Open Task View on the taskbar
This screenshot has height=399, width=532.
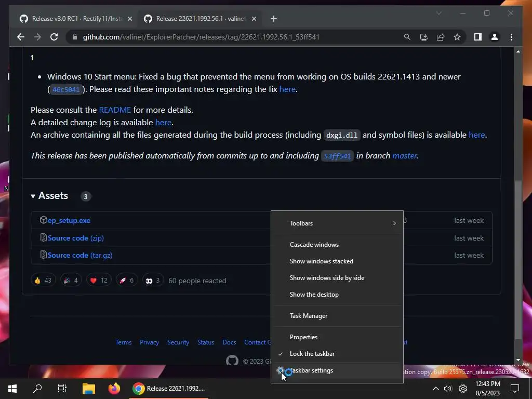tap(62, 389)
